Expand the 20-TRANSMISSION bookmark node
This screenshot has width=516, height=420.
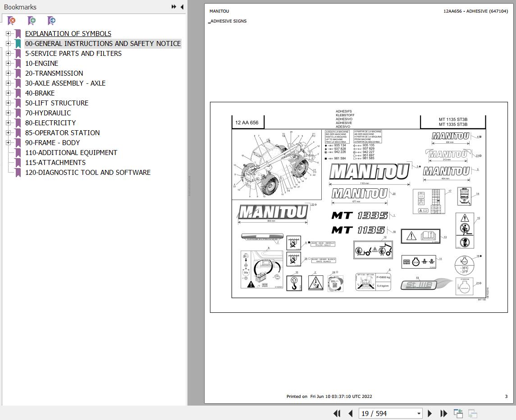pyautogui.click(x=8, y=73)
